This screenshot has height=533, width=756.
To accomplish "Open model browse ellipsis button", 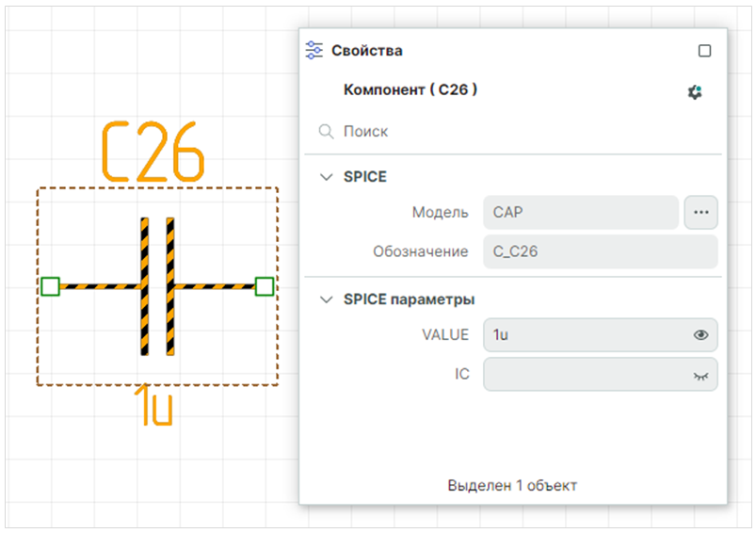I will [700, 212].
